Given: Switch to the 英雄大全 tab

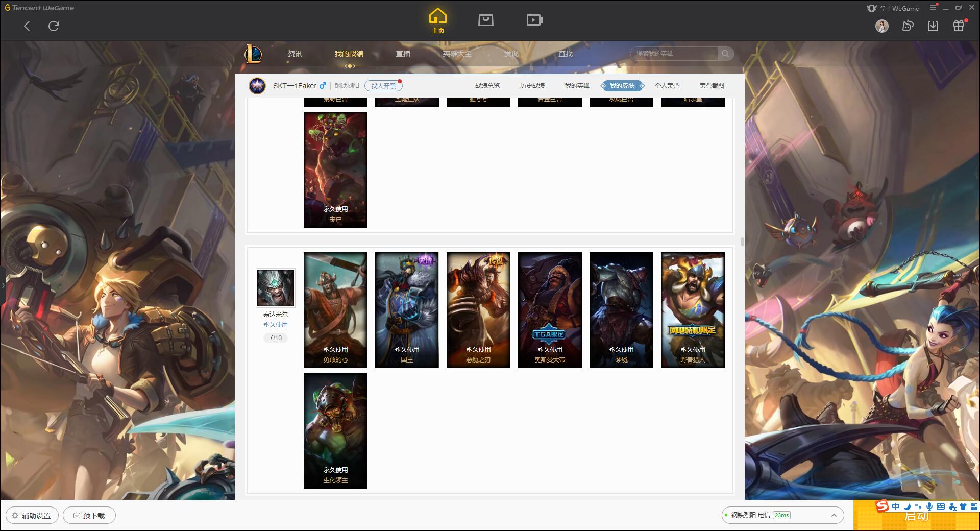Looking at the screenshot, I should coord(457,54).
